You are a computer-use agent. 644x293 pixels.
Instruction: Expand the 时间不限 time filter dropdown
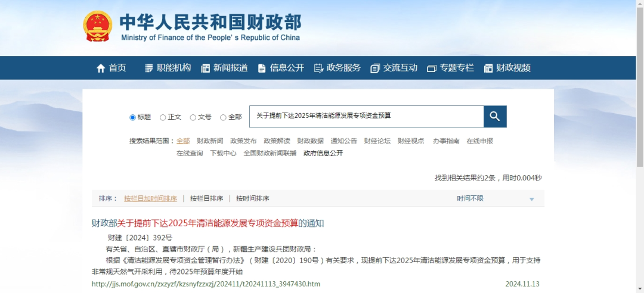(x=531, y=199)
